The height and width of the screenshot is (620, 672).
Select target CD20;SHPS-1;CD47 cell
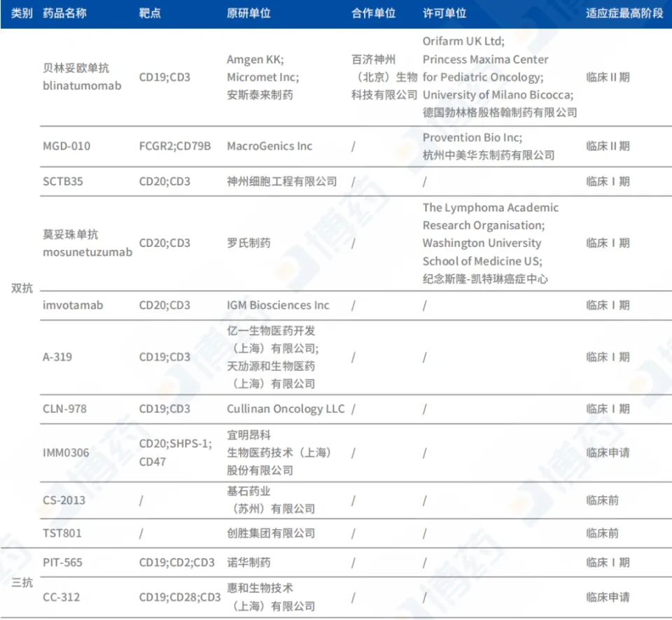click(x=176, y=453)
